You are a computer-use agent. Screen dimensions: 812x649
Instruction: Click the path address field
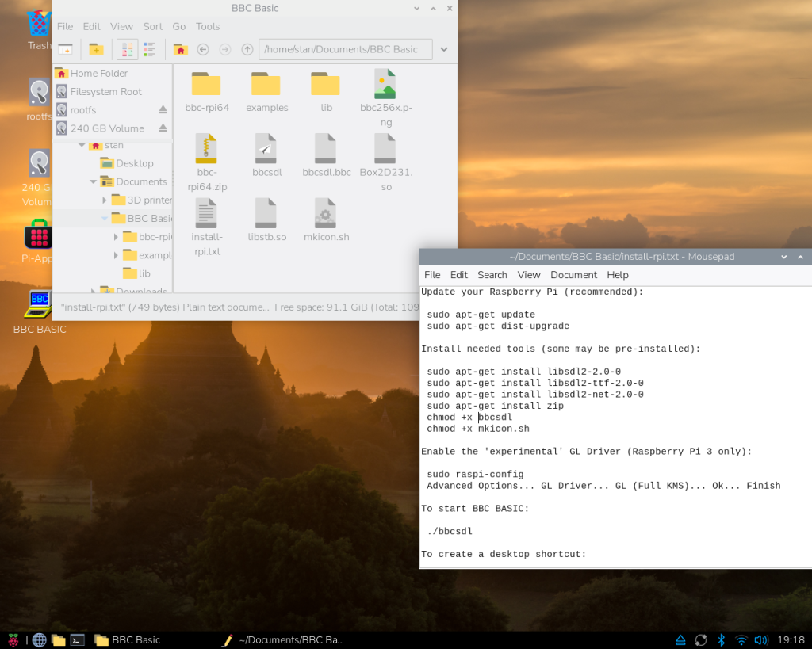pyautogui.click(x=345, y=49)
